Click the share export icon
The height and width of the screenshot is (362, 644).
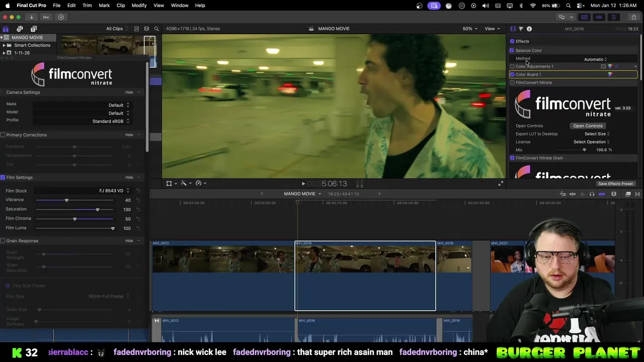pos(633,17)
